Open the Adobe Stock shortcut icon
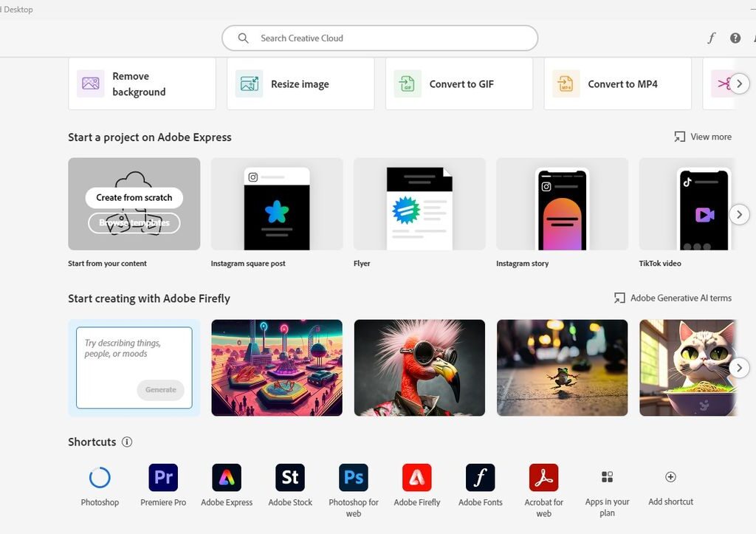Screen dimensions: 756x534 click(290, 478)
